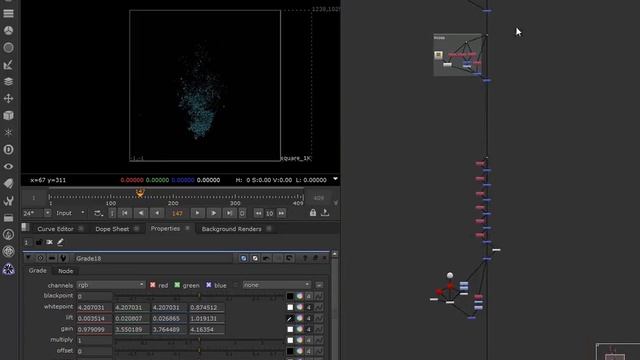This screenshot has width=640, height=360.
Task: Click the pencil edit icon in properties bin
Action: (x=60, y=242)
